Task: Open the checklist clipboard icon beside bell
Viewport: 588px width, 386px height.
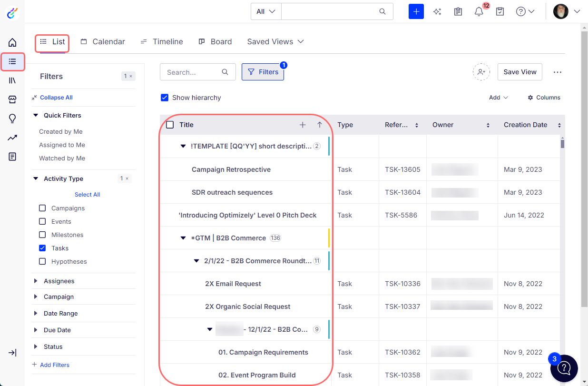Action: point(500,11)
